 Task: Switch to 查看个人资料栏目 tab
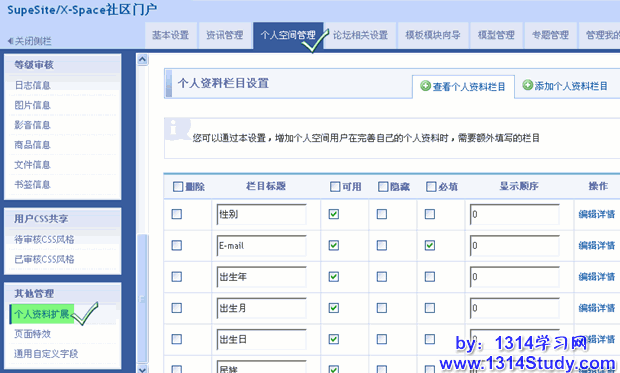463,86
